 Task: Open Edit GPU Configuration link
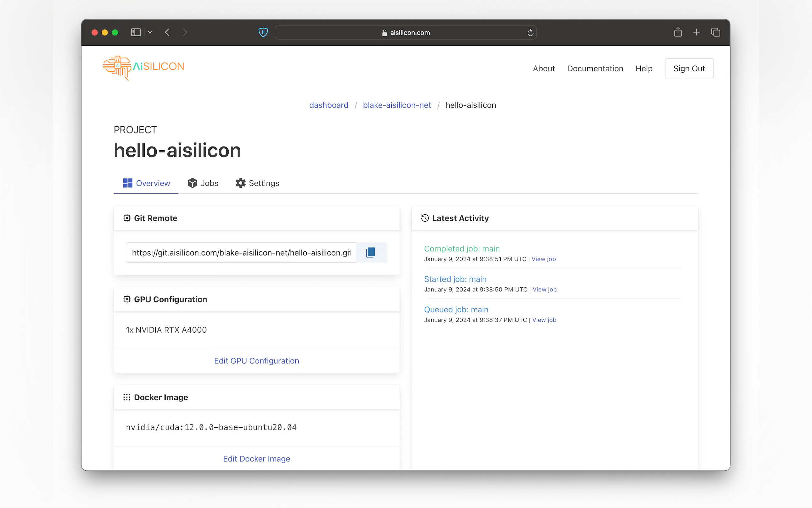tap(256, 361)
